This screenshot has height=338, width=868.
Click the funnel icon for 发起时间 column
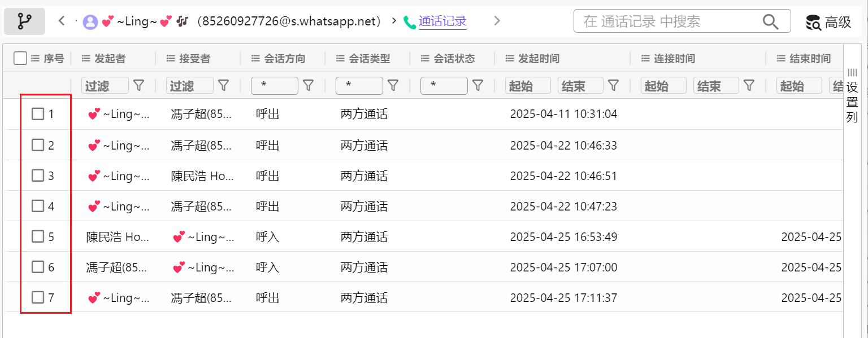[613, 85]
